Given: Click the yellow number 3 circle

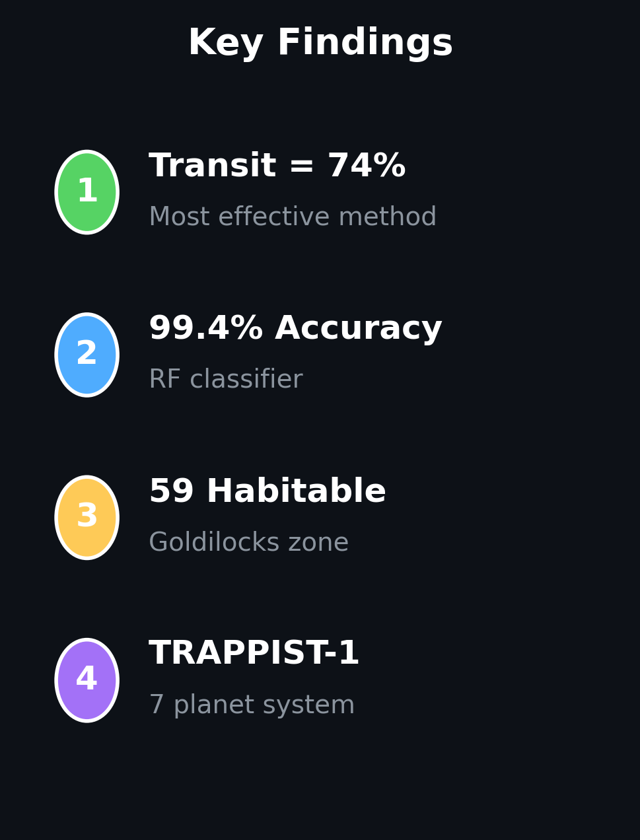Looking at the screenshot, I should point(87,518).
